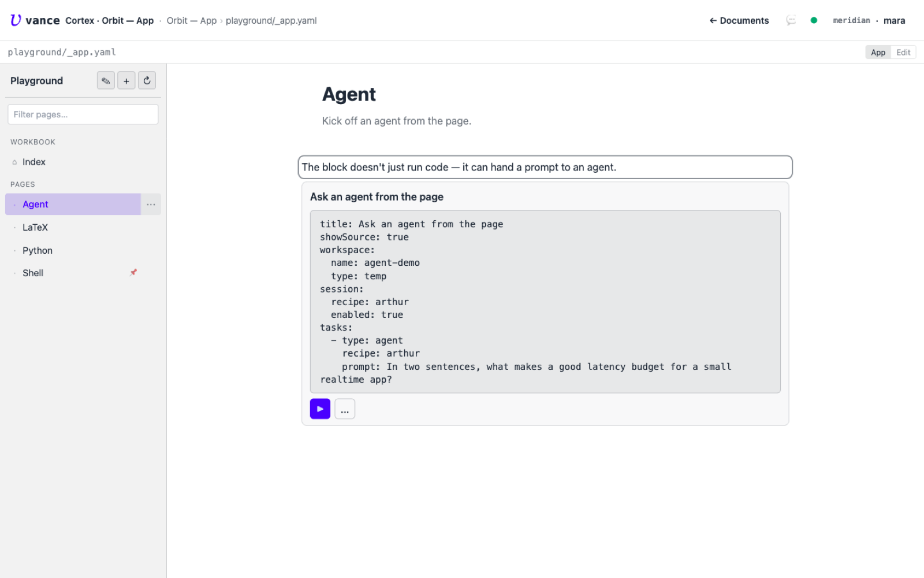Click the YAML source code area
The height and width of the screenshot is (578, 924).
[545, 302]
